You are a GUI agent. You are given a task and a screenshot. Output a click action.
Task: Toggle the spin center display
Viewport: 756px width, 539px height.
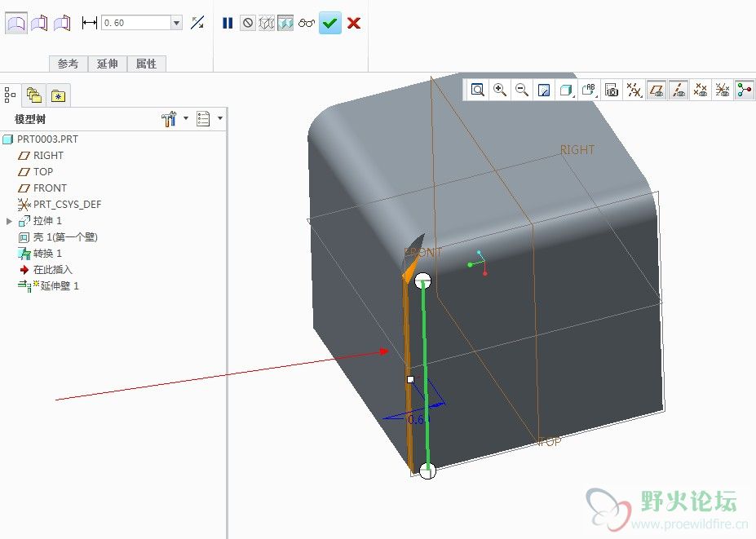pos(745,91)
